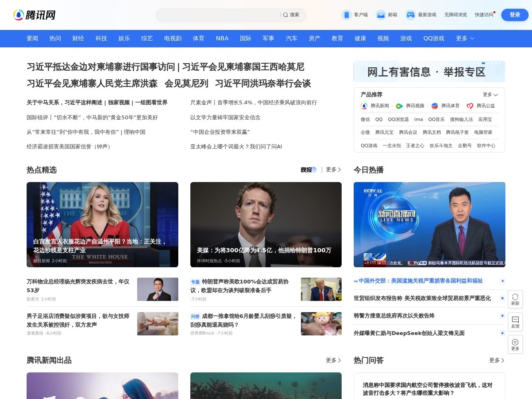Viewport: 532px width, 399px height.
Task: Go to the 科技 channel
Action: (101, 38)
